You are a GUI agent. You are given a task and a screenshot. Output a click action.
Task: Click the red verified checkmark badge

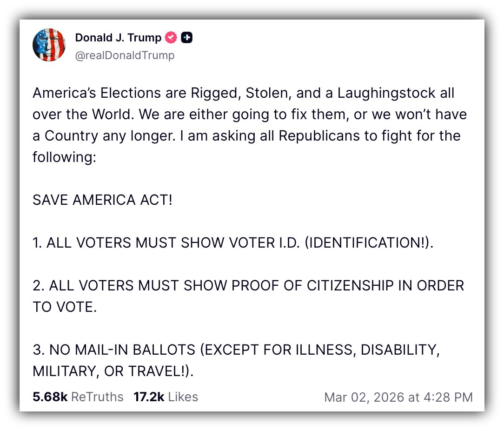point(171,38)
